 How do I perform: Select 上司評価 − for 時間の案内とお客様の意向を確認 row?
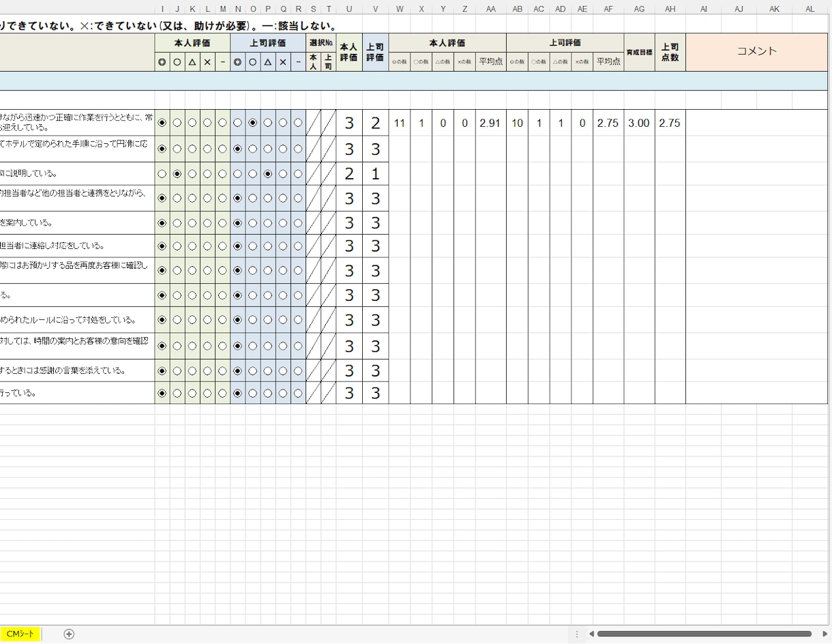pos(298,346)
